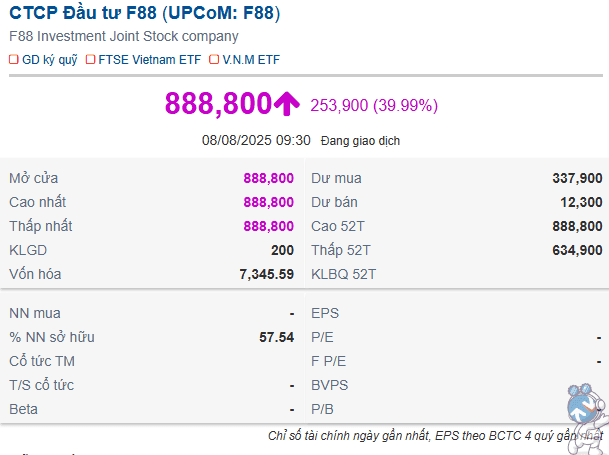Click the Đang giao dịch status text
Screen dimensions: 609x455
click(x=360, y=141)
